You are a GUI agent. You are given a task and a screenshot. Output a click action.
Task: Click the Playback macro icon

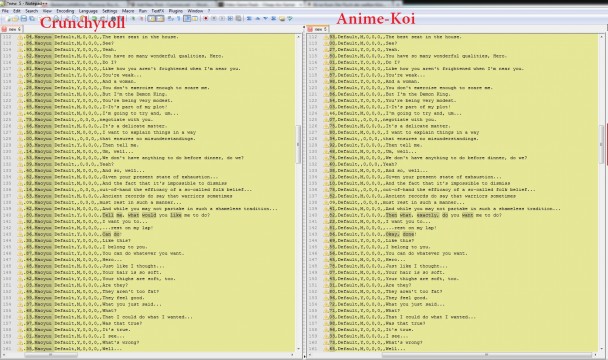[222, 19]
